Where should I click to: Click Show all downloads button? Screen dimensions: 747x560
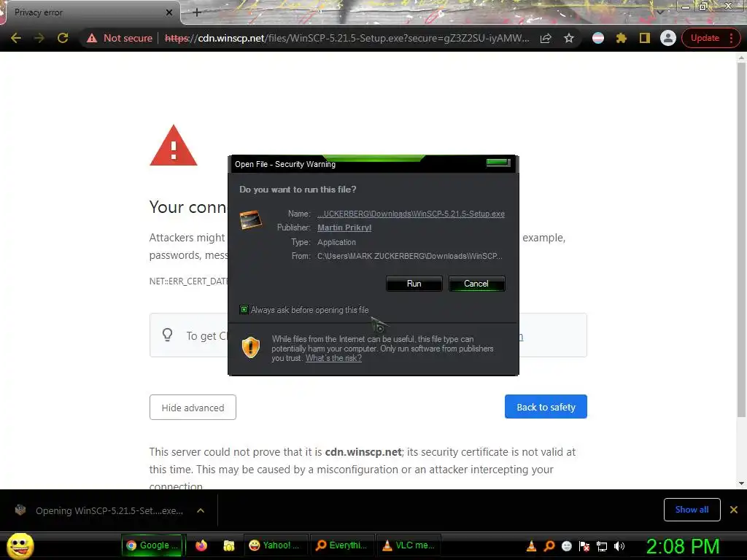click(692, 510)
